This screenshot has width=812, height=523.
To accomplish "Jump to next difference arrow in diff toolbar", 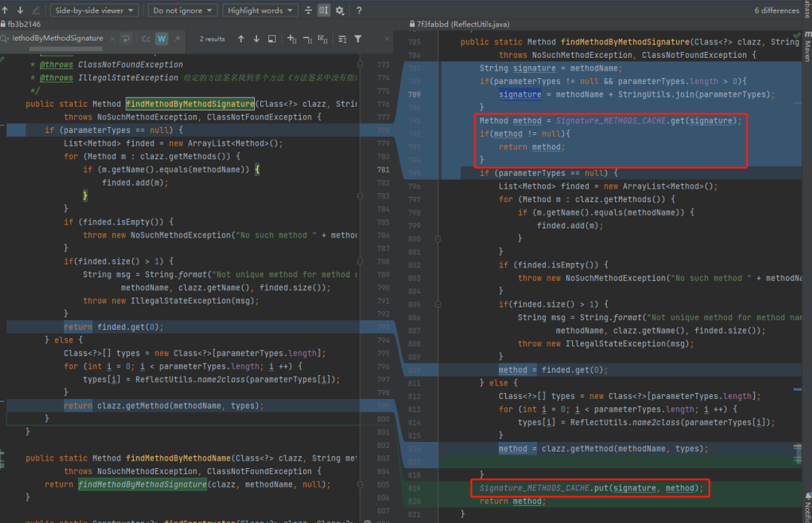I will [x=20, y=10].
